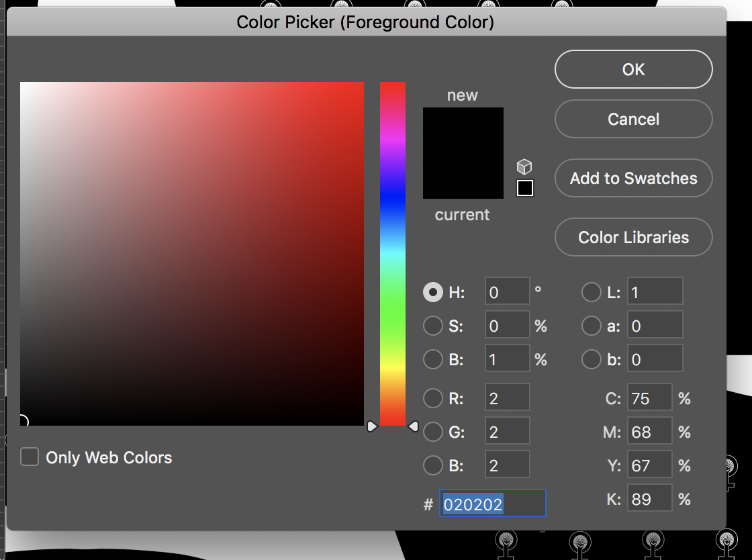Open Color Libraries
This screenshot has width=752, height=560.
click(x=633, y=237)
